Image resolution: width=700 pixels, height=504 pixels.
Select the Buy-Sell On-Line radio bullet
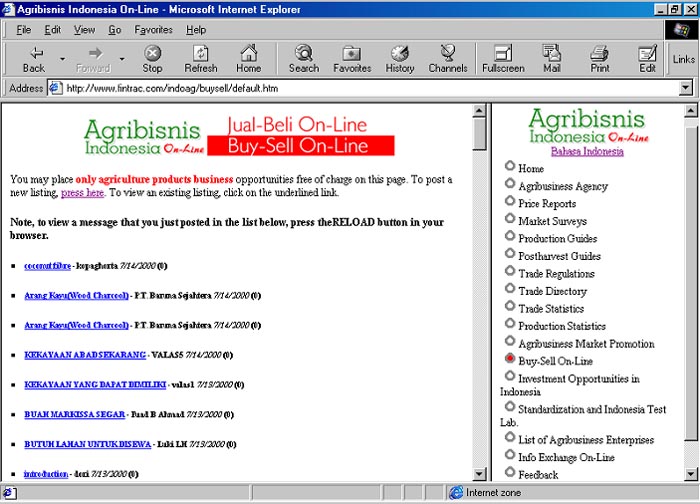point(510,359)
